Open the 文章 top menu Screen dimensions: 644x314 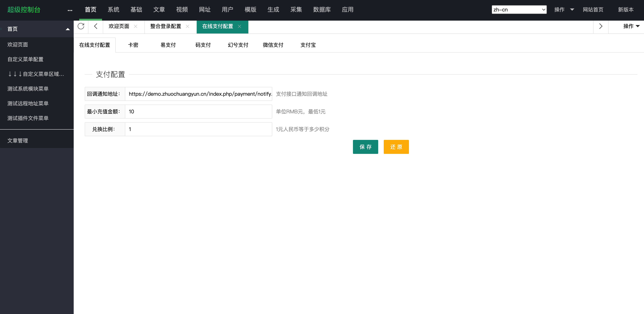pyautogui.click(x=159, y=10)
